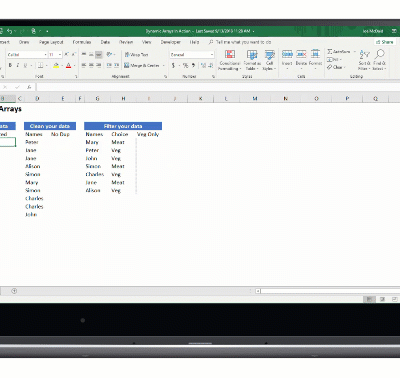Open the Help ribbon tab
Image resolution: width=400 pixels, height=378 pixels.
point(194,42)
